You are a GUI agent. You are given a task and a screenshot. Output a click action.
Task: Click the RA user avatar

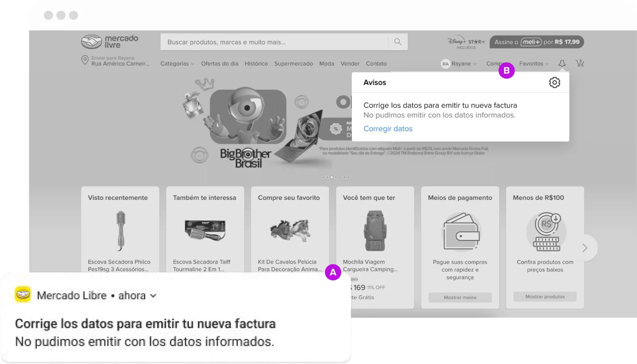pos(446,64)
